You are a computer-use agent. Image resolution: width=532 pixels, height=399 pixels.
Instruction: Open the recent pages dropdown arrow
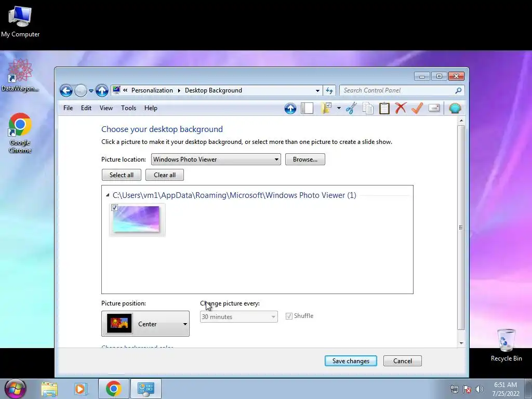tap(91, 90)
